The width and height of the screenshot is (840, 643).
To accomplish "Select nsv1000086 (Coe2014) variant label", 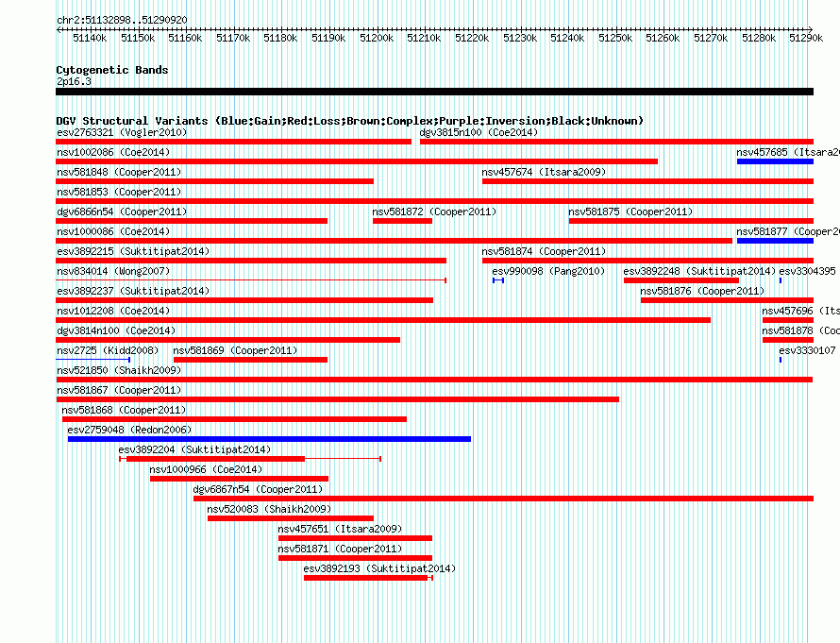I will tap(113, 231).
